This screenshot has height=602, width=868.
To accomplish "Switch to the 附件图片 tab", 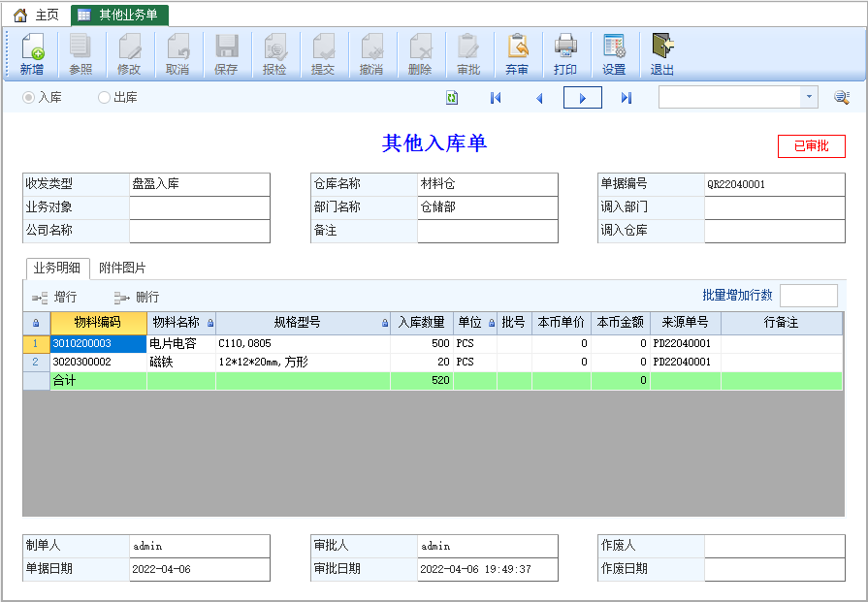I will [x=122, y=268].
